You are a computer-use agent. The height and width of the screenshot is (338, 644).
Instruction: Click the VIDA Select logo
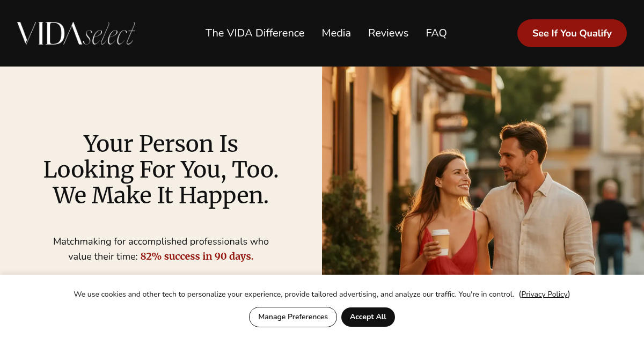(76, 33)
